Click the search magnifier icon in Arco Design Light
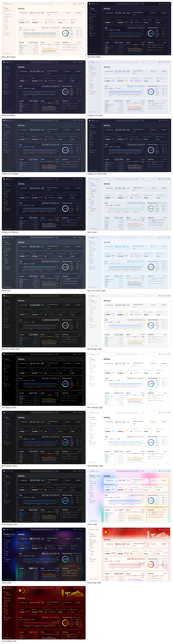Image resolution: width=173 pixels, height=644 pixels. [x=117, y=354]
